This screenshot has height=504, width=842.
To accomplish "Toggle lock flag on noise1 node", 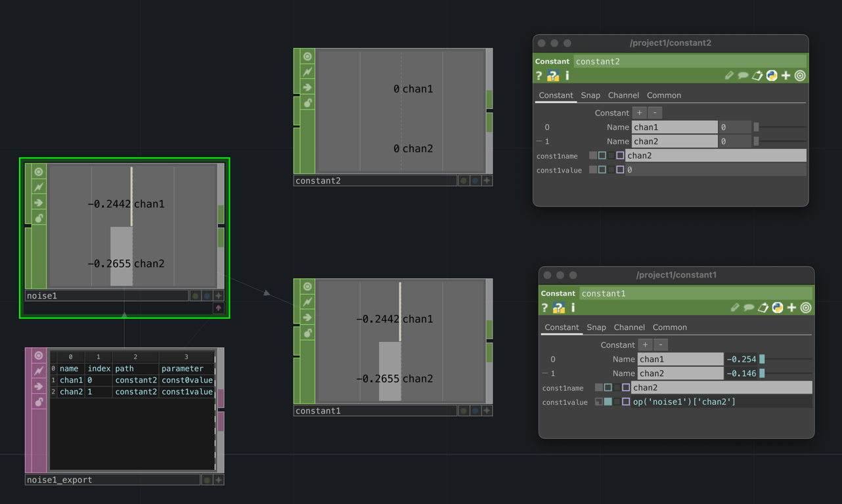I will [39, 218].
